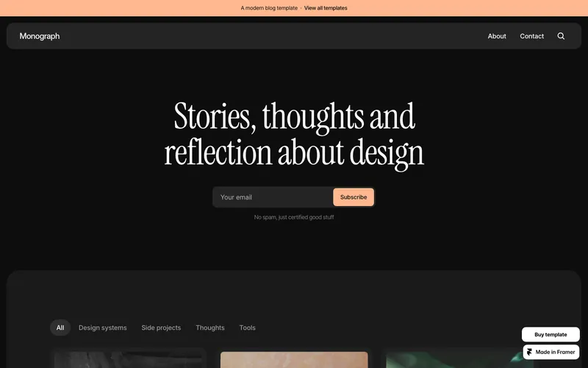
Task: Click the Subscribe button
Action: coord(354,197)
